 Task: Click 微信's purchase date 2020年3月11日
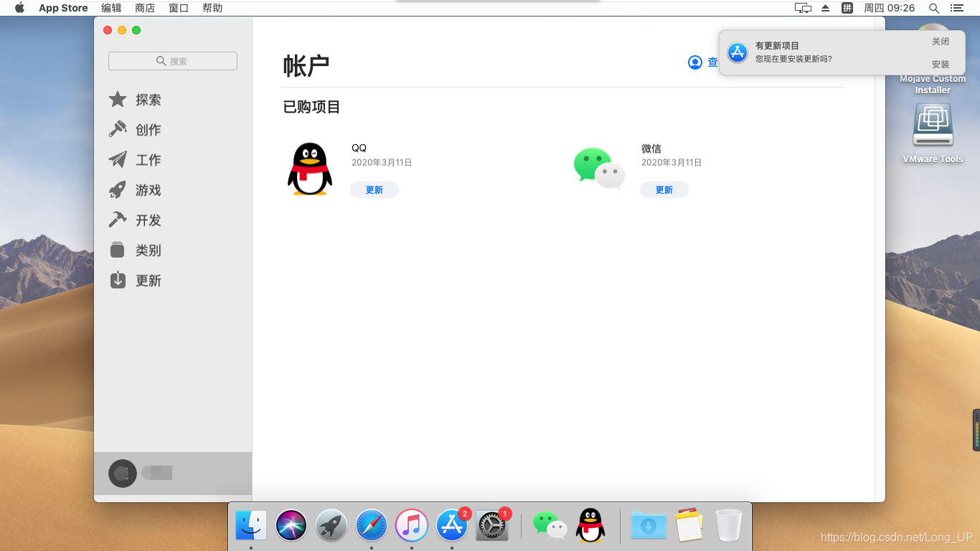[672, 163]
